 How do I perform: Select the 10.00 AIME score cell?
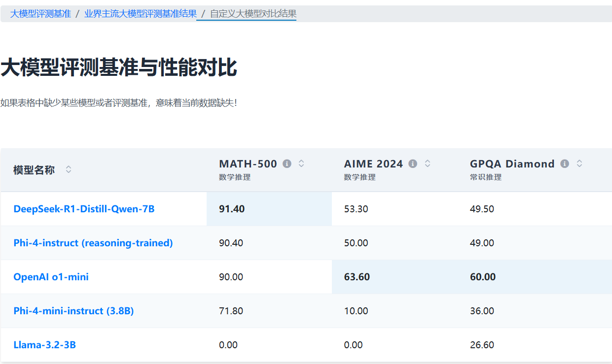[395, 311]
